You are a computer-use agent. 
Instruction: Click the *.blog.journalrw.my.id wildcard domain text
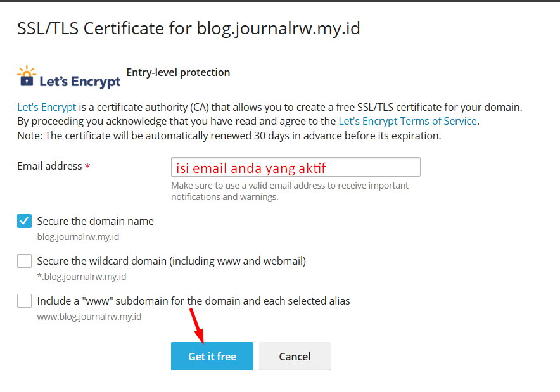coord(82,277)
